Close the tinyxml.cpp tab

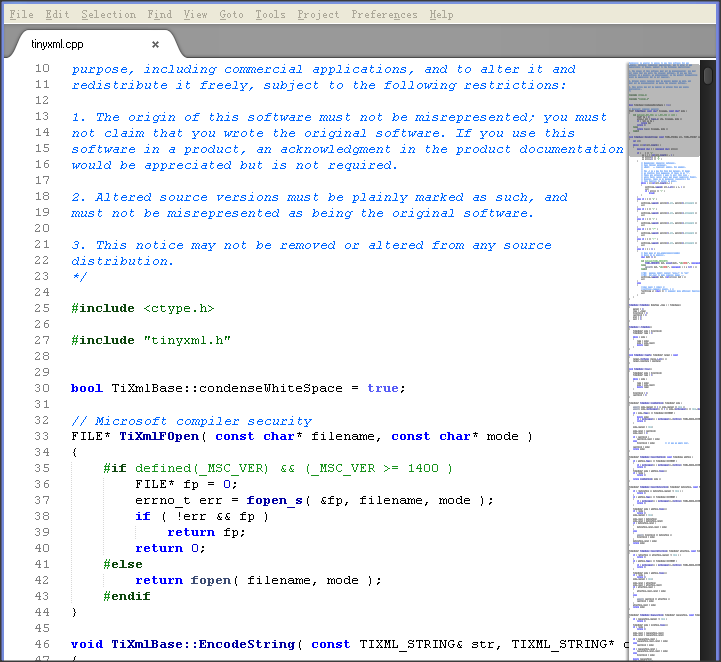tap(155, 45)
